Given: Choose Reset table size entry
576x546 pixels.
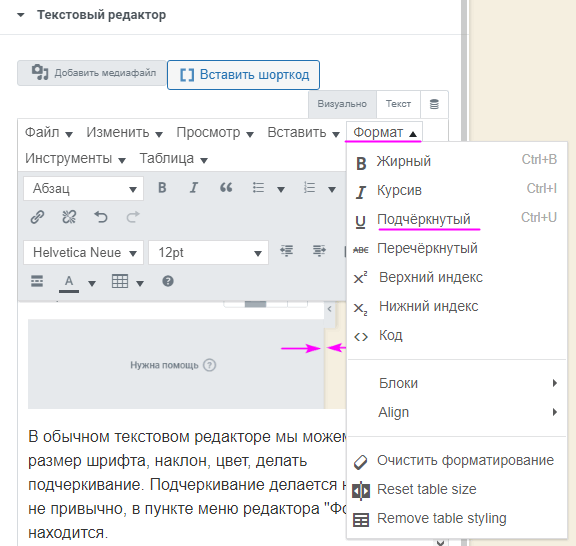Looking at the screenshot, I should point(457,489).
